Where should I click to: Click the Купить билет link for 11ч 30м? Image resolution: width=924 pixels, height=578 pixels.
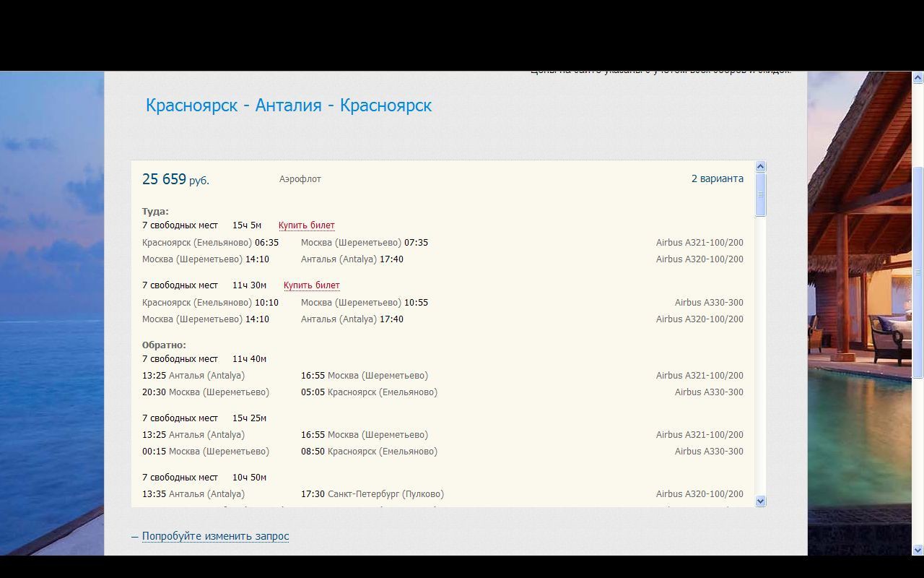(x=311, y=285)
